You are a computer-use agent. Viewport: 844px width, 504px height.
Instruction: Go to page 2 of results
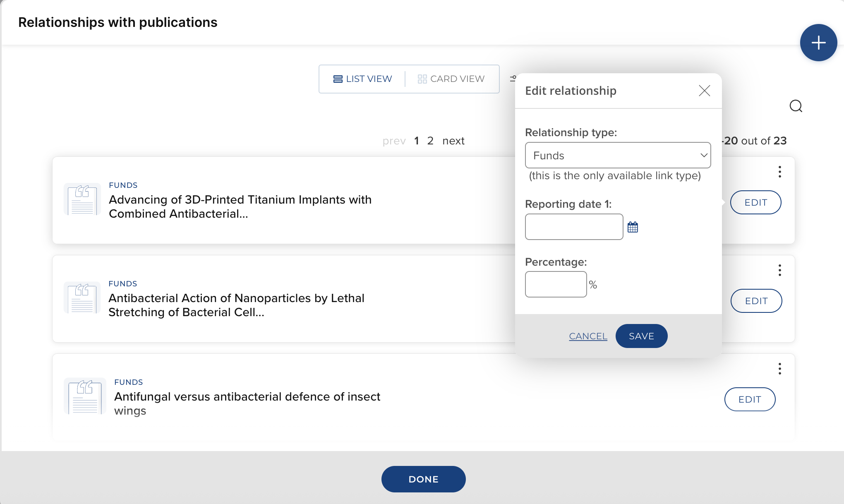430,141
